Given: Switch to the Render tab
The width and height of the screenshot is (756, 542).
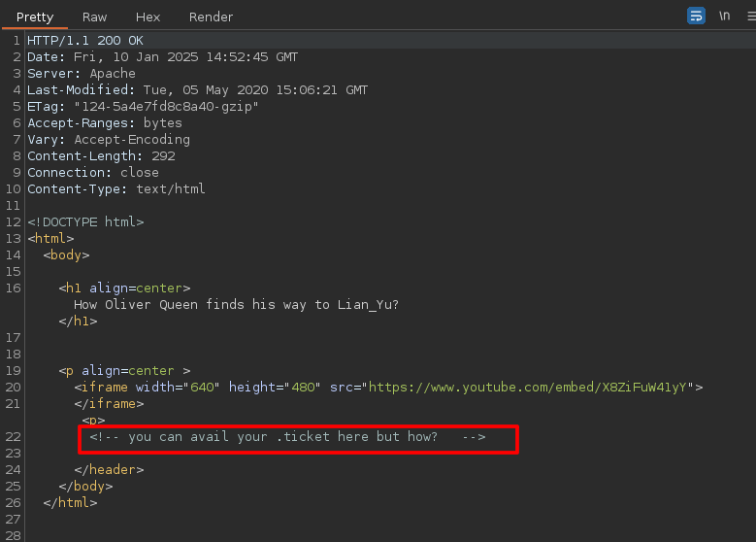Looking at the screenshot, I should tap(211, 17).
